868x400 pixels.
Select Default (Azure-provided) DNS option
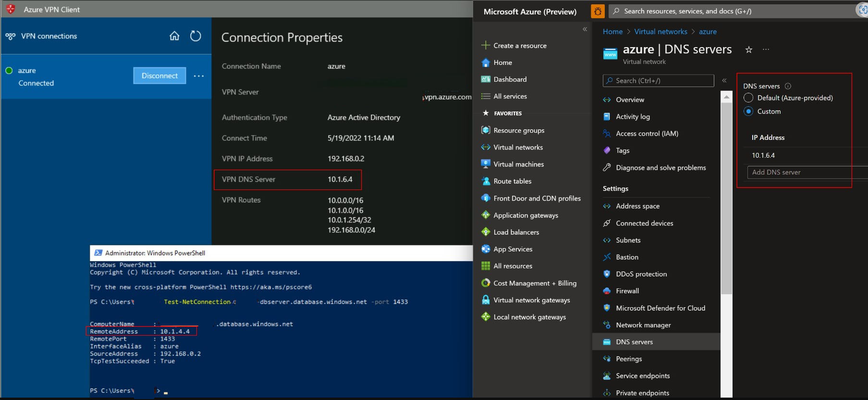pyautogui.click(x=748, y=98)
